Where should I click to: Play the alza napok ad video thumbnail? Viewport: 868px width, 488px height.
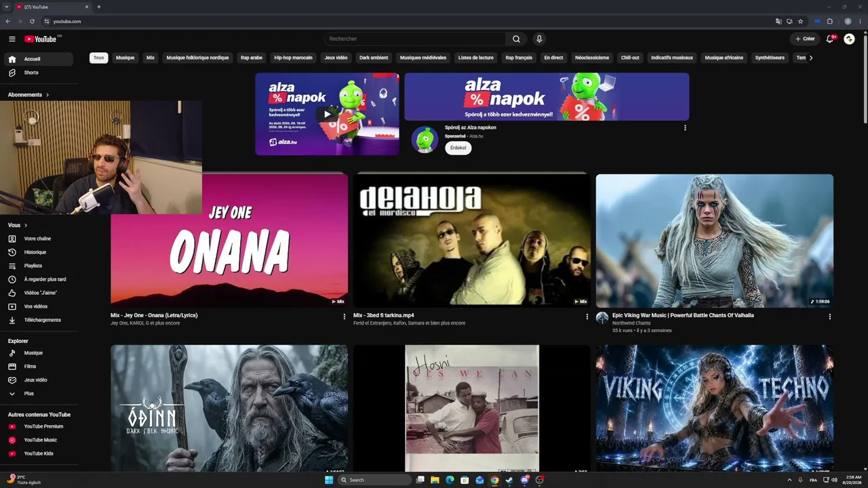[328, 114]
